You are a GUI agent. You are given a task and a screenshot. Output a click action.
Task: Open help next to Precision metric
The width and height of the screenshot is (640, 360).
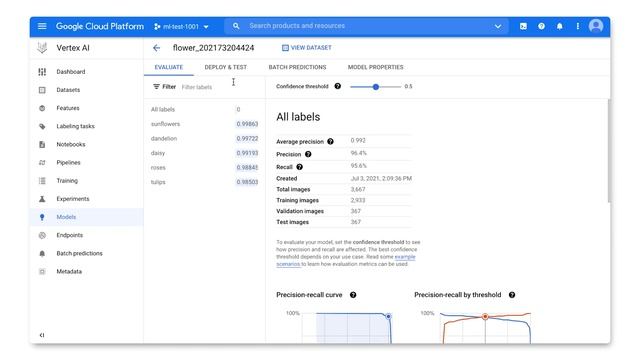[x=308, y=154]
